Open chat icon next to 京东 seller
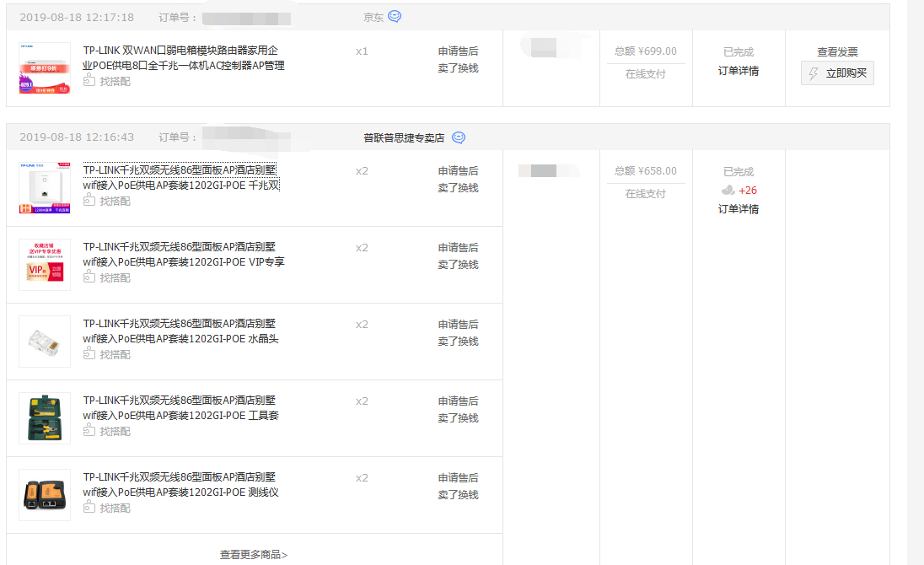Screen dimensions: 924x565 pos(395,17)
